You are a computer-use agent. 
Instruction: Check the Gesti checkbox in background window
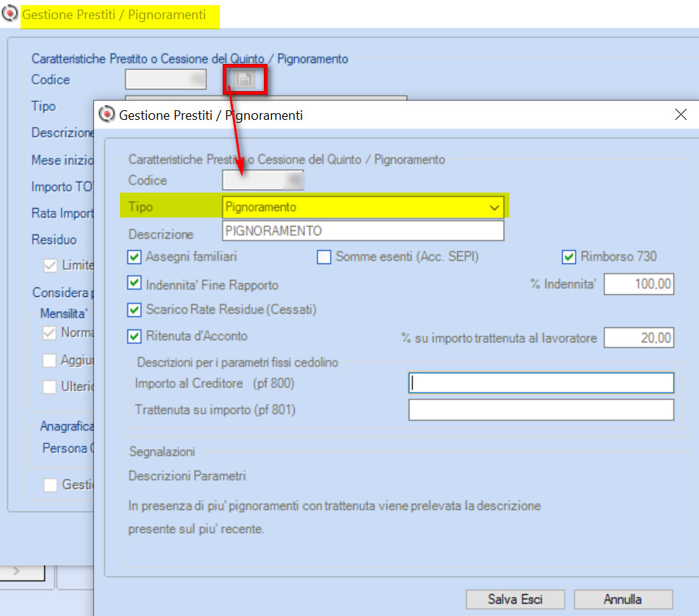click(51, 485)
